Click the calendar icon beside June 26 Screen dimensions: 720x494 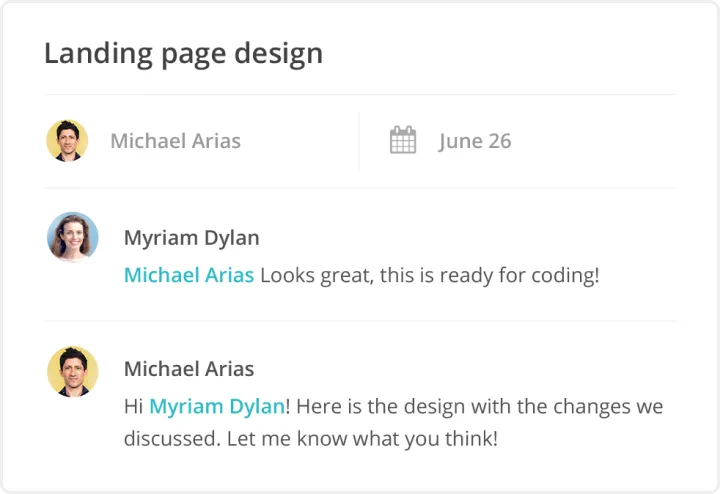(x=402, y=141)
